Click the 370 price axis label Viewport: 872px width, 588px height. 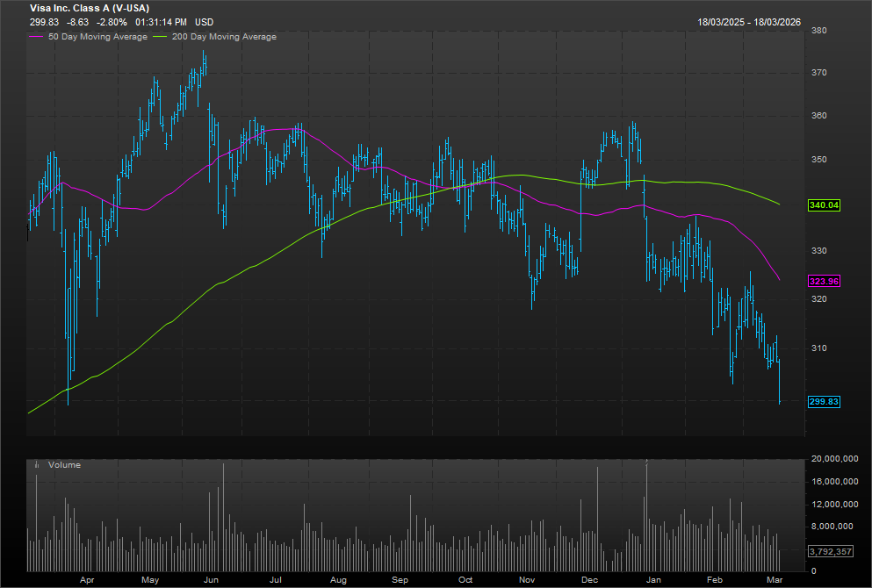[819, 73]
